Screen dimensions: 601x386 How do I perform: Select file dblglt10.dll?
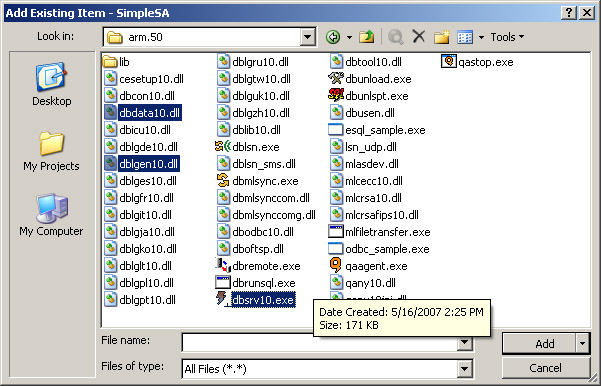tap(138, 266)
